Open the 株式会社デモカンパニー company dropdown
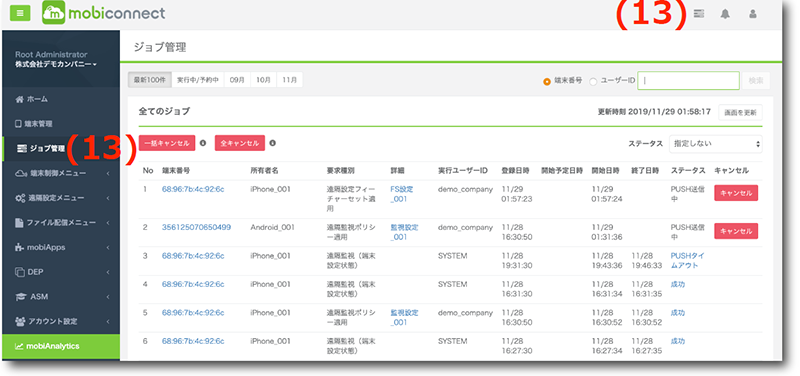 [x=56, y=65]
